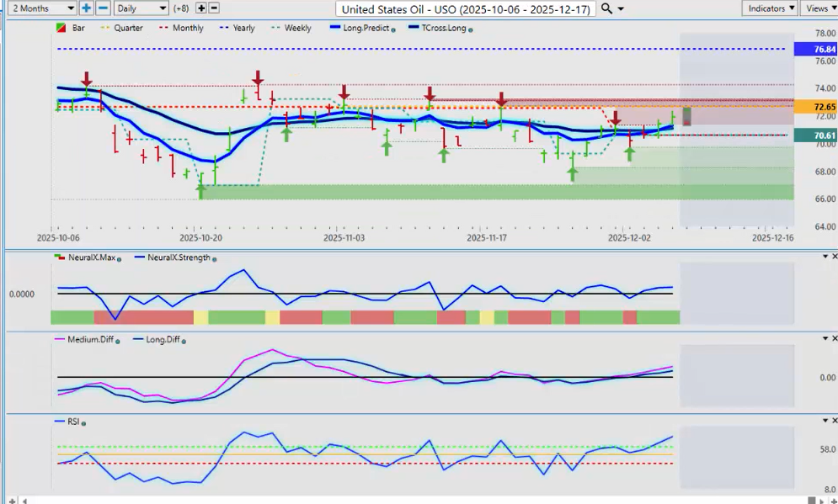Click the black minus forecast-bars button
The width and height of the screenshot is (838, 504).
click(214, 8)
